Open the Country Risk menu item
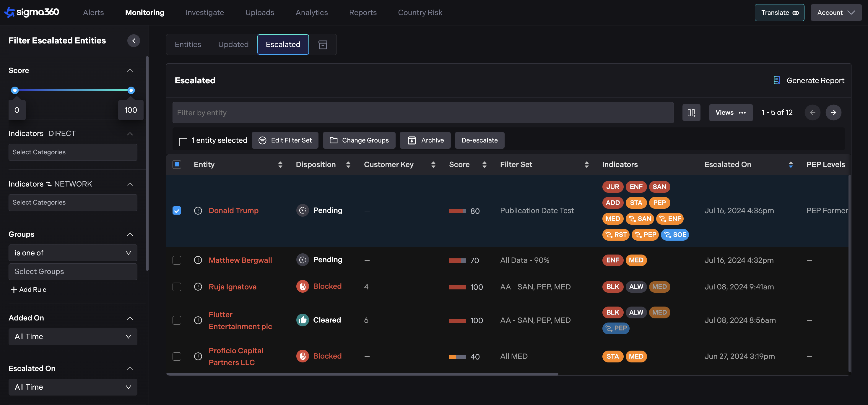This screenshot has width=868, height=405. 420,12
